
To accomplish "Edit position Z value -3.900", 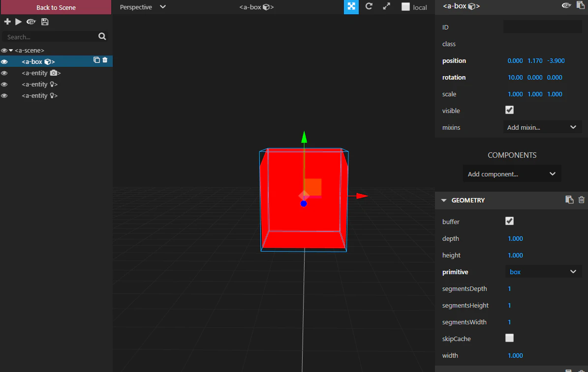I will point(556,60).
